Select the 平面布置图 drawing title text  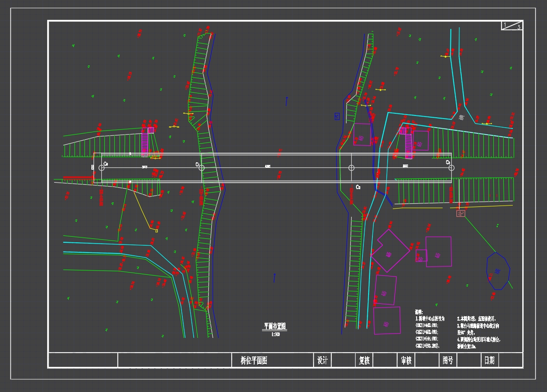point(275,326)
